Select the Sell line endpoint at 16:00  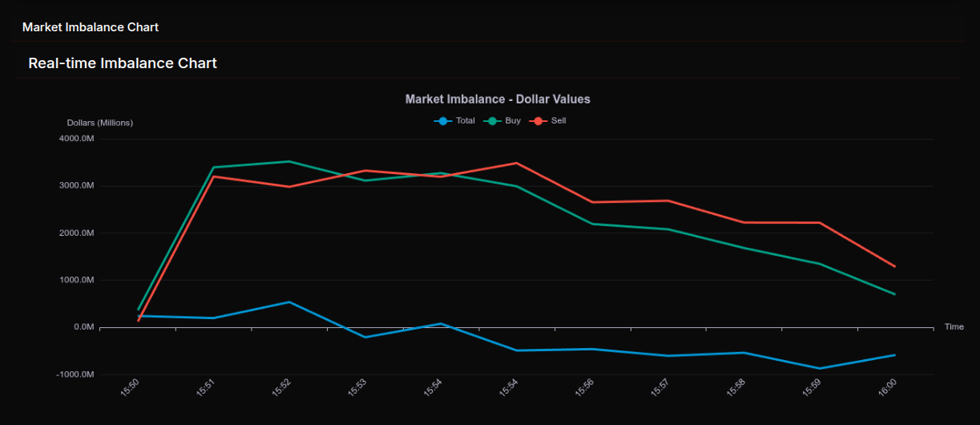[894, 266]
